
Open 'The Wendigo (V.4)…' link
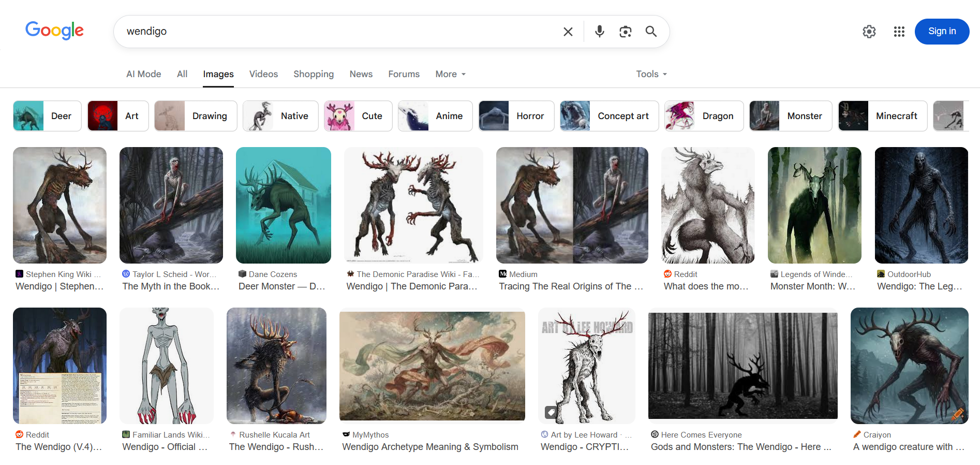pos(59,447)
